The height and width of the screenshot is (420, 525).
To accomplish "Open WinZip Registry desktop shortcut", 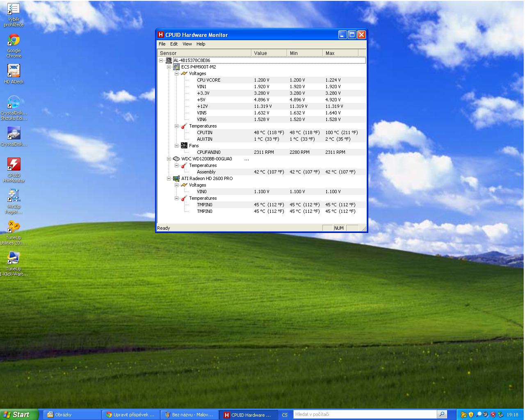I will tap(14, 196).
